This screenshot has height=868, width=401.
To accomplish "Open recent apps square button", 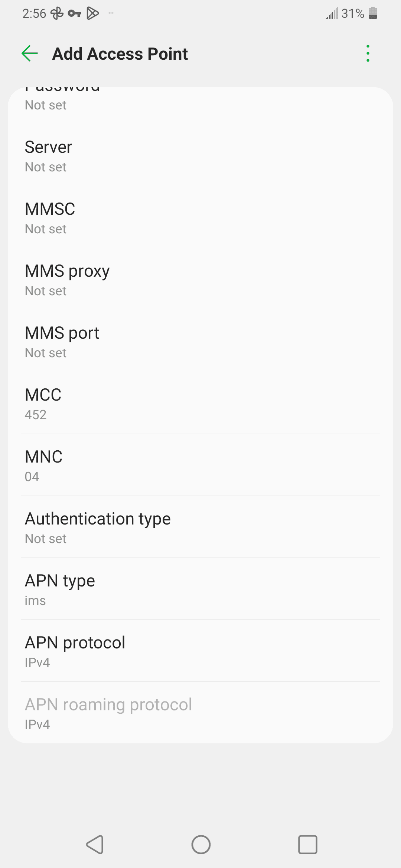I will point(307,845).
